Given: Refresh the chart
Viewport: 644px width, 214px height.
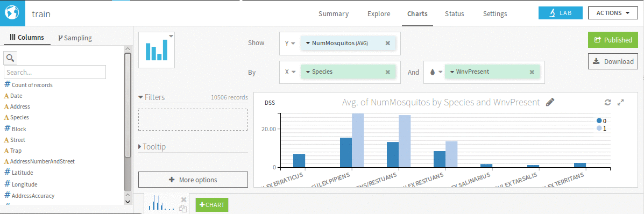Looking at the screenshot, I should click(608, 103).
